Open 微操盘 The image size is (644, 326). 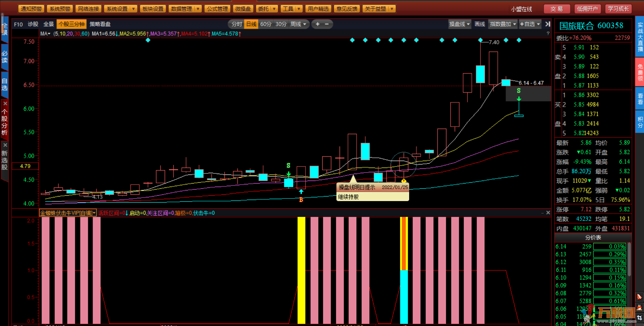point(243,9)
